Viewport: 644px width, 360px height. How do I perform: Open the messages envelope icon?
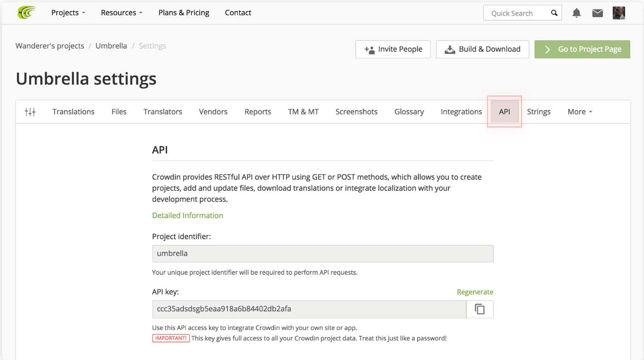[x=598, y=13]
